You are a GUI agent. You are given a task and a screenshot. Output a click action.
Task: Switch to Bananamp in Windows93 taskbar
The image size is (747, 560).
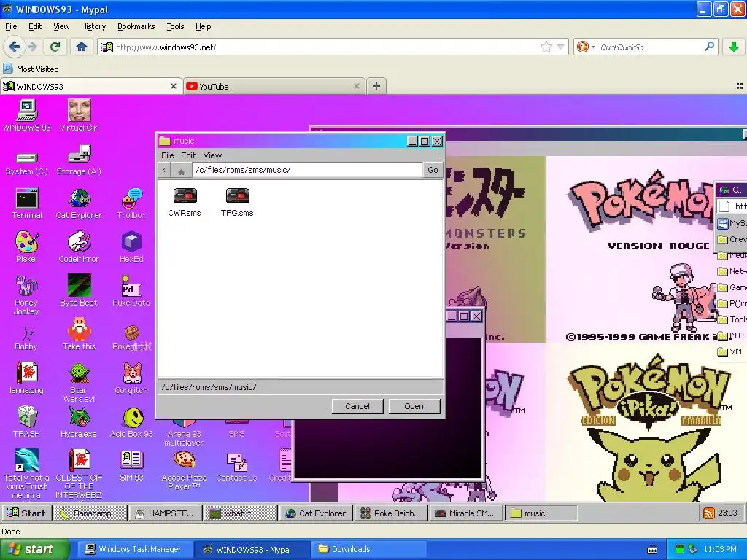[x=90, y=513]
